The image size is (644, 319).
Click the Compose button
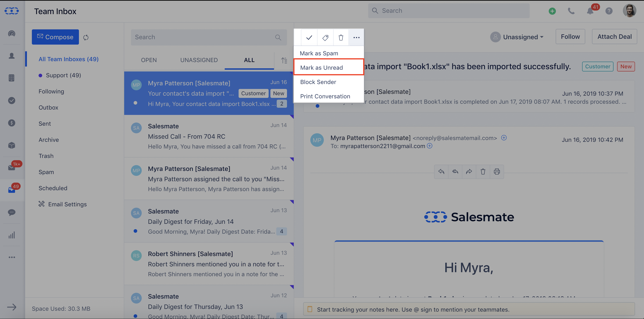coord(55,37)
